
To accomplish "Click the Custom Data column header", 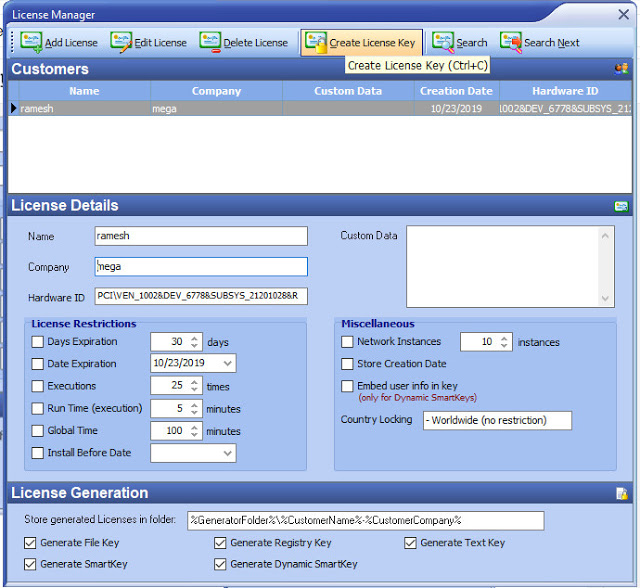I will pos(348,91).
